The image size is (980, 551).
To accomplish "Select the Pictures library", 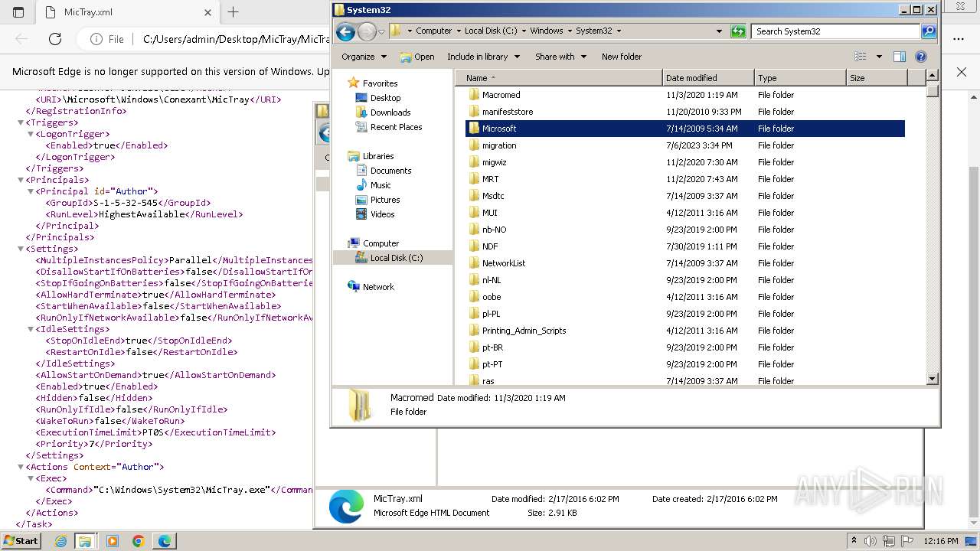I will [385, 200].
